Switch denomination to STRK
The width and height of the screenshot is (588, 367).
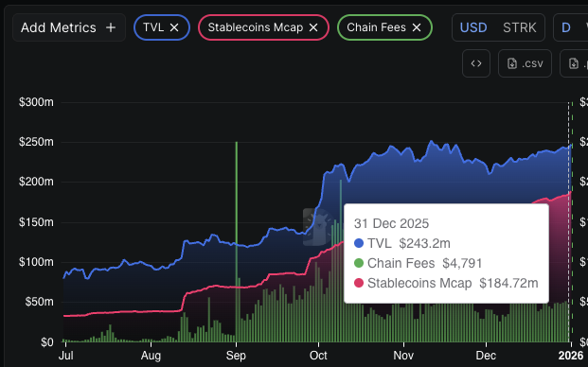[x=520, y=27]
